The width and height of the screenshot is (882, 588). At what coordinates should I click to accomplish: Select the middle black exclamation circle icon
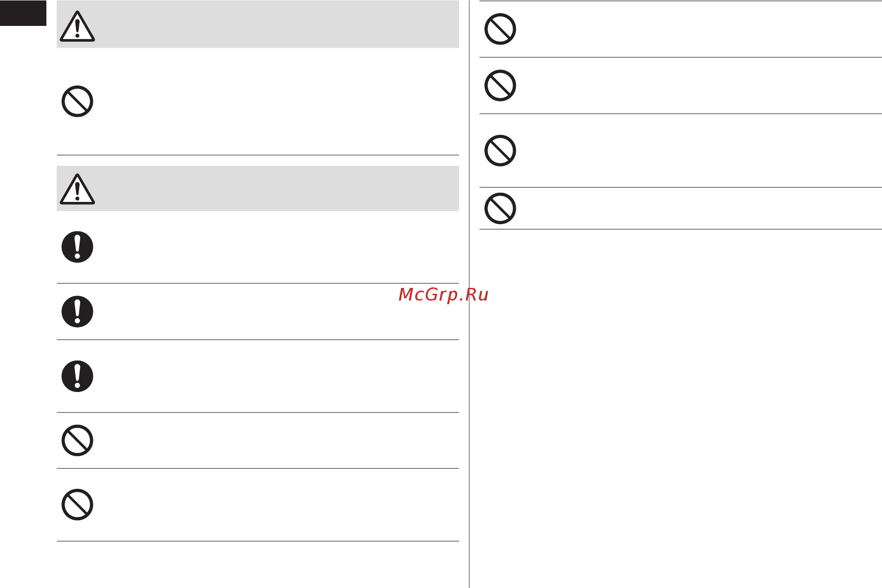click(x=77, y=312)
